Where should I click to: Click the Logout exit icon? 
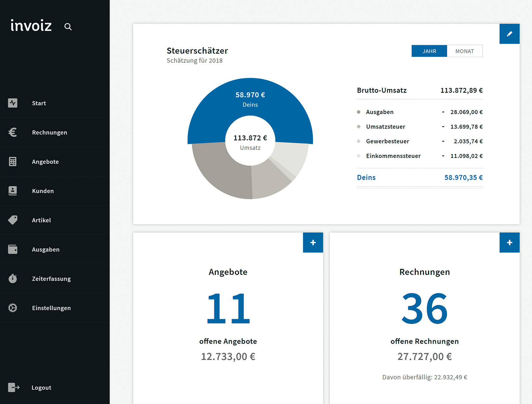(x=14, y=387)
